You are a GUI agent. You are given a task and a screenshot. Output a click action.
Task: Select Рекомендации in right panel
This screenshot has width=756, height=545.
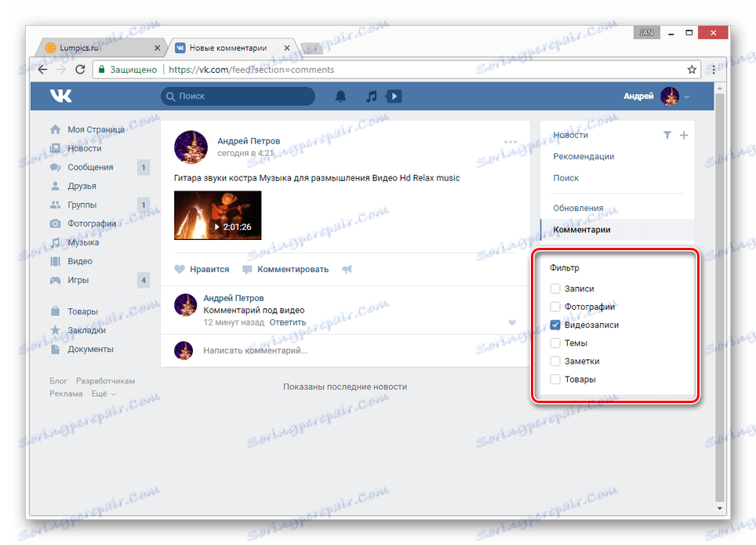coord(583,156)
